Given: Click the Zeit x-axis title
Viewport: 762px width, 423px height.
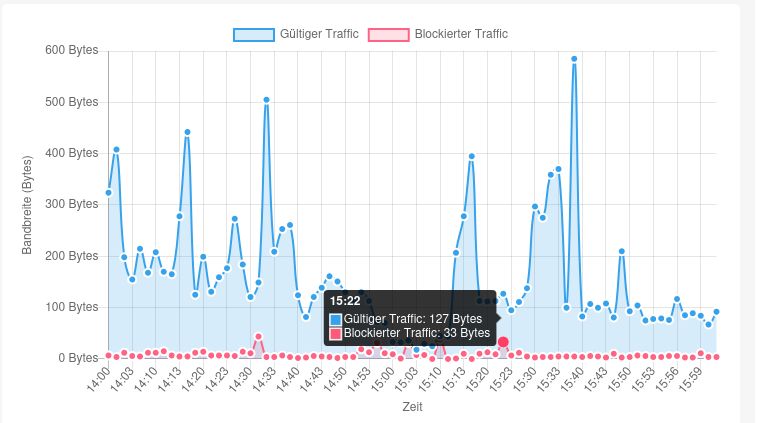Looking at the screenshot, I should tap(412, 408).
